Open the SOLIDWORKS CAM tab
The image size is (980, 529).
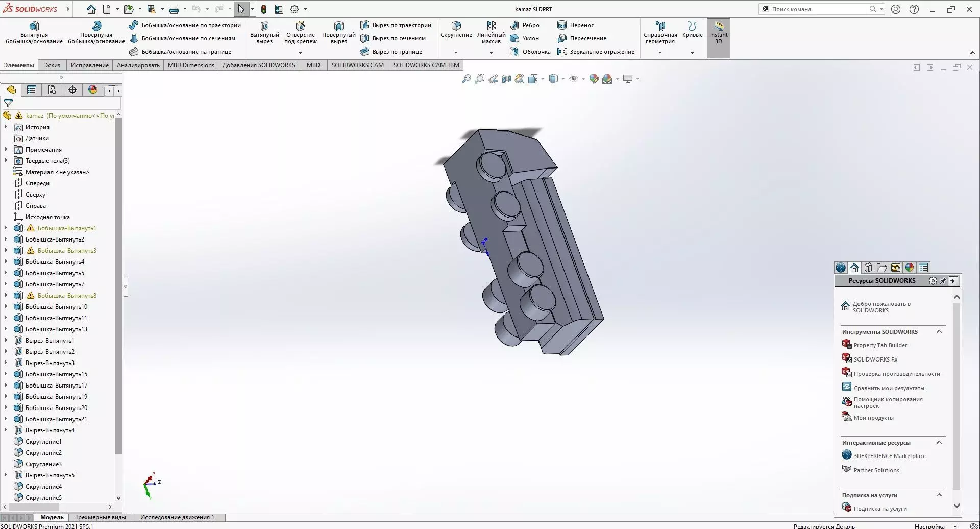coord(357,65)
